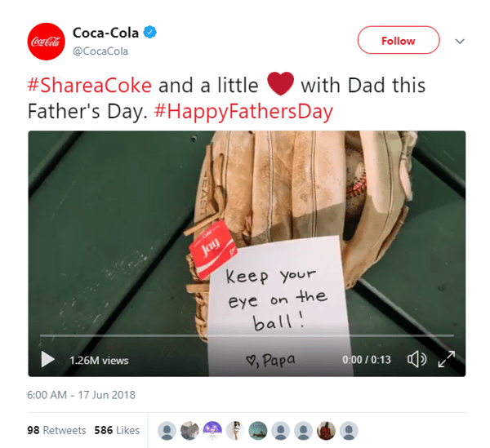Click the teal landscape liker avatar
Screen dimensions: 490x448
258,431
